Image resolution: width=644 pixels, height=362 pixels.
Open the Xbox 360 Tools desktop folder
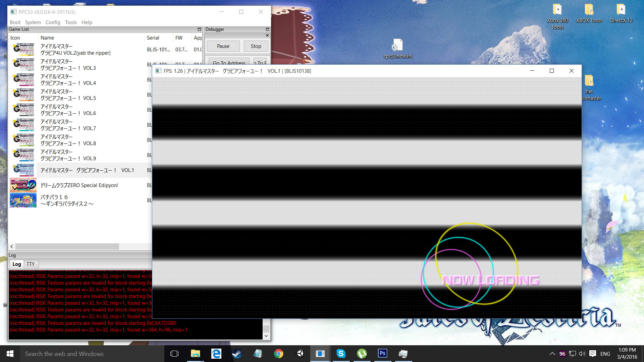(557, 17)
